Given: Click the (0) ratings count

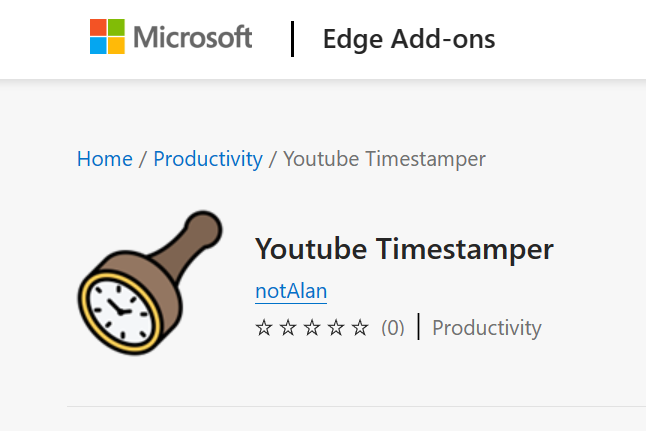Looking at the screenshot, I should coord(393,328).
